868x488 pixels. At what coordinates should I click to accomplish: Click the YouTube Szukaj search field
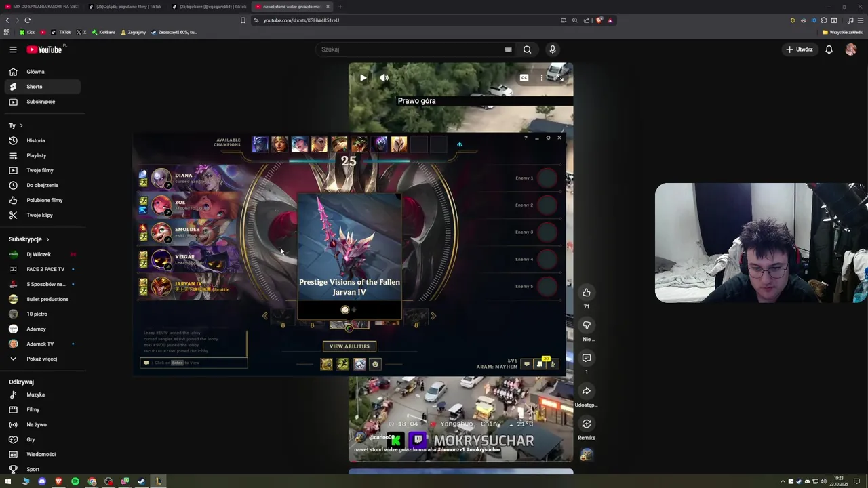coord(415,49)
